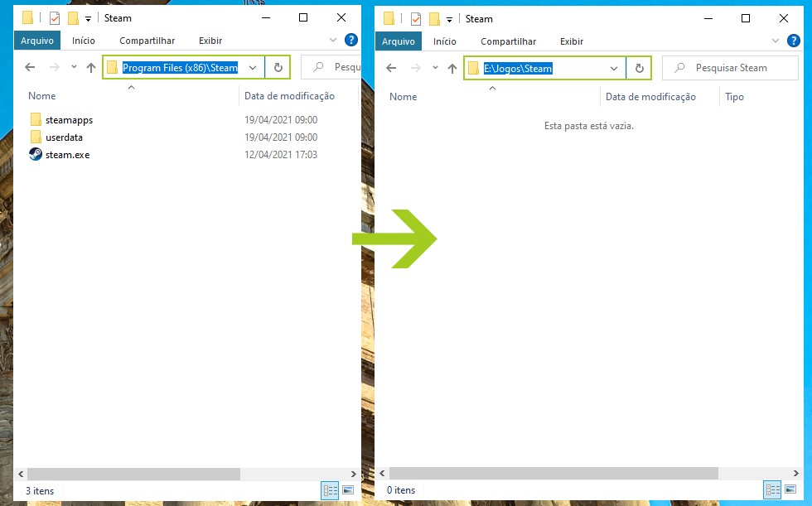The width and height of the screenshot is (812, 506).
Task: Click New folder quick-access icon in left window
Action: pyautogui.click(x=73, y=18)
